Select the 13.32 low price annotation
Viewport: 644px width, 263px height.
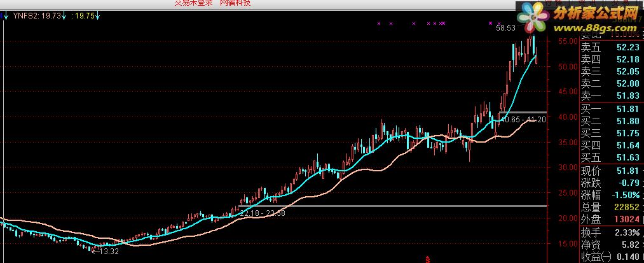[x=106, y=252]
